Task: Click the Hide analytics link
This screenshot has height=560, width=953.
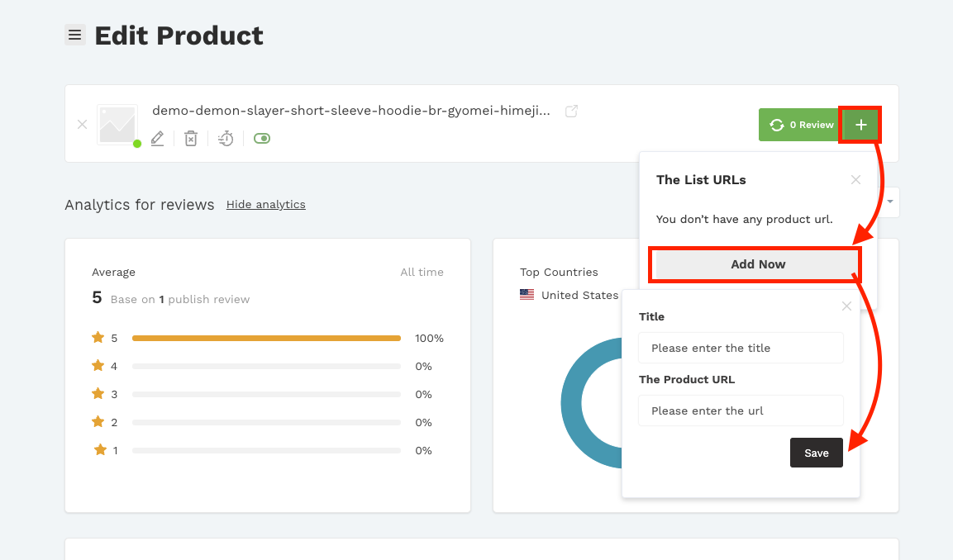Action: 265,205
